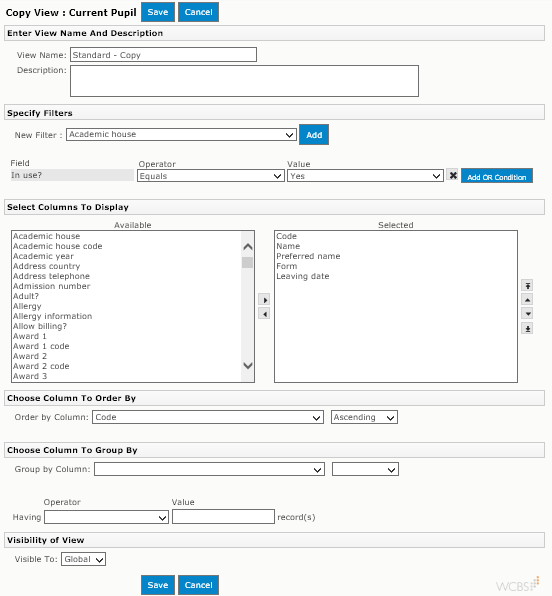Move selected column to top
The height and width of the screenshot is (596, 552).
527,285
